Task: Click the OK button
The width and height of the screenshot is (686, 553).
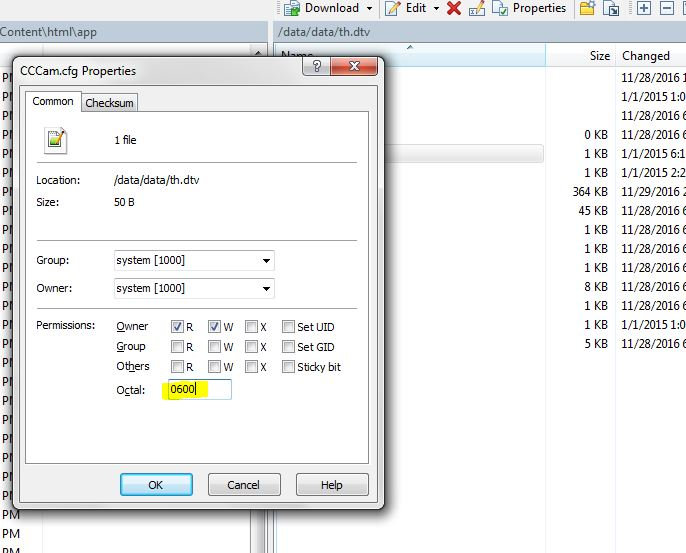Action: pyautogui.click(x=156, y=485)
